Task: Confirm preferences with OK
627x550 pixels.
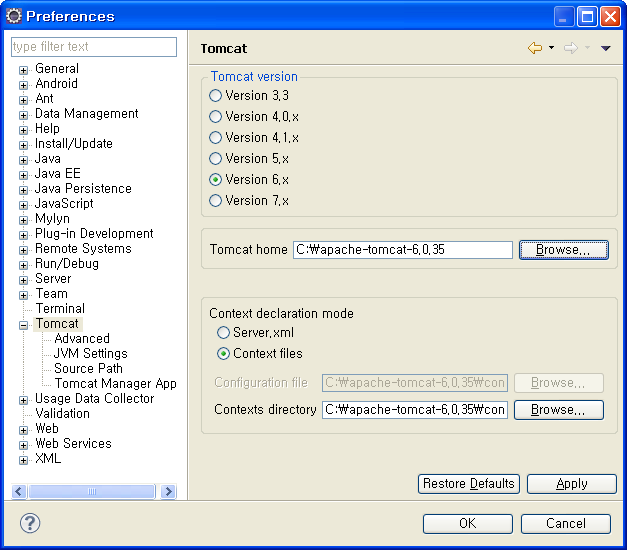Action: point(468,523)
